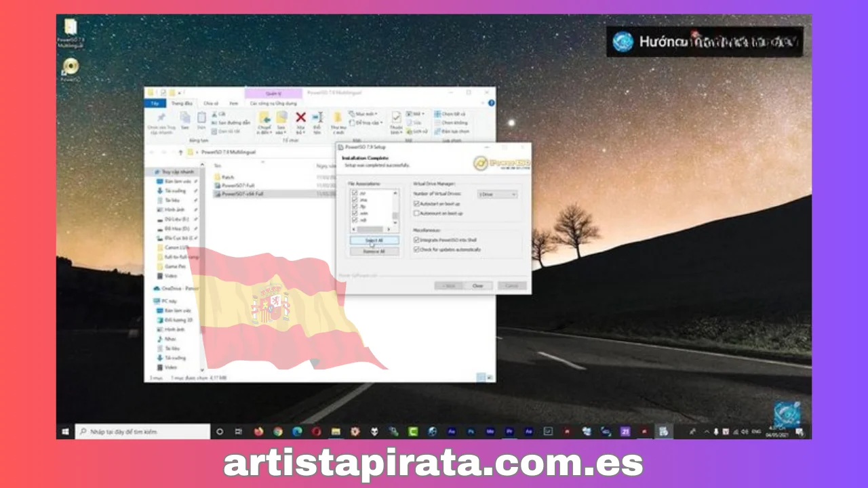Open Task View from the taskbar
The width and height of the screenshot is (868, 488).
tap(239, 431)
